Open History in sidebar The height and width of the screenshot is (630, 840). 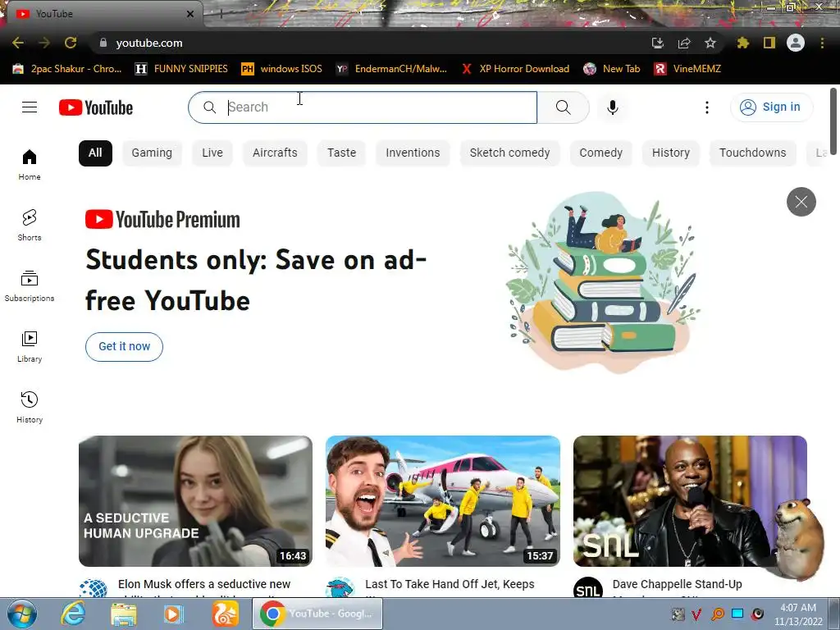pyautogui.click(x=30, y=407)
